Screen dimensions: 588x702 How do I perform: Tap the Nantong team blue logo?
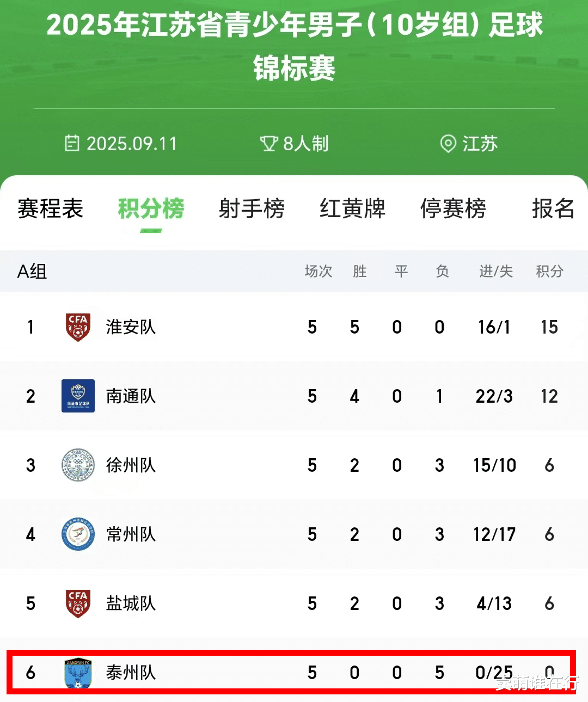click(78, 396)
